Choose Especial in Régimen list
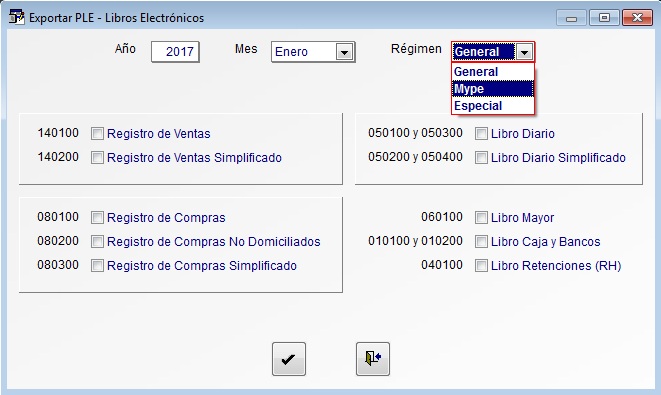This screenshot has width=661, height=395. tap(493, 106)
